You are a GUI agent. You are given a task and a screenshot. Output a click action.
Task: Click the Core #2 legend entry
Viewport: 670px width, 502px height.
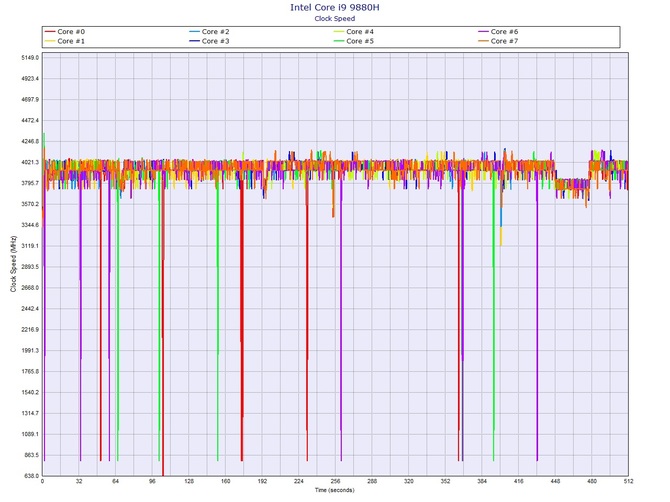coord(209,32)
